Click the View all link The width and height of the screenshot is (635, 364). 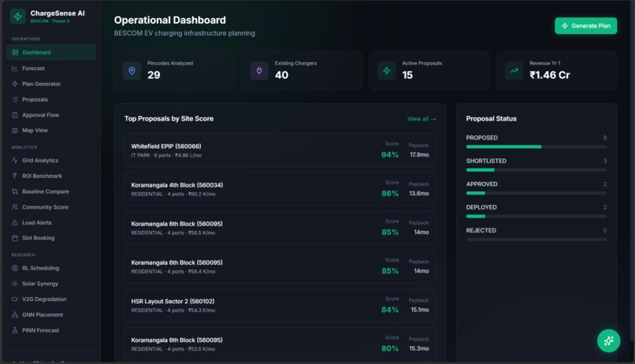421,119
